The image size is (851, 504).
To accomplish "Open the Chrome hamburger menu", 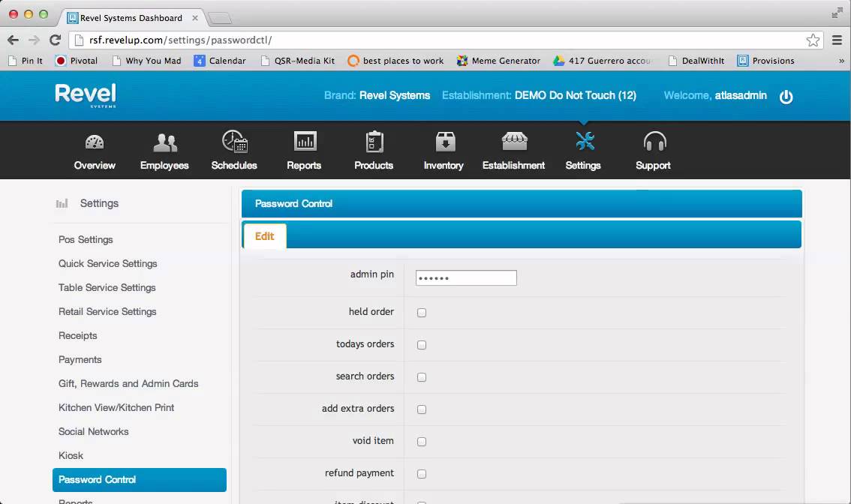I will (837, 40).
